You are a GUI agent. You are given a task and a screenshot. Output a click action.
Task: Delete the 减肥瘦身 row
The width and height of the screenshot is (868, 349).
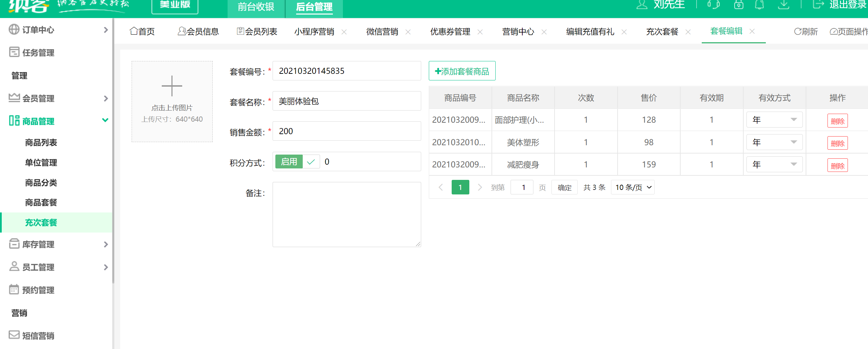point(837,166)
